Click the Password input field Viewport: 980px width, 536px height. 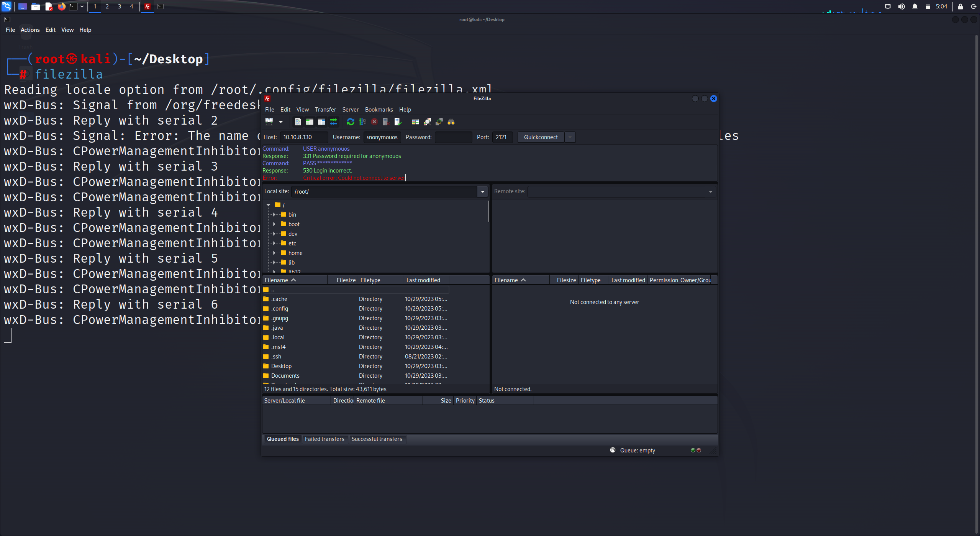453,137
